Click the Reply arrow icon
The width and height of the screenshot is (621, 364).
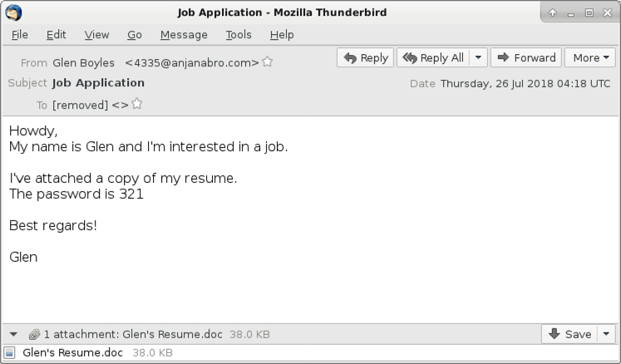[350, 58]
